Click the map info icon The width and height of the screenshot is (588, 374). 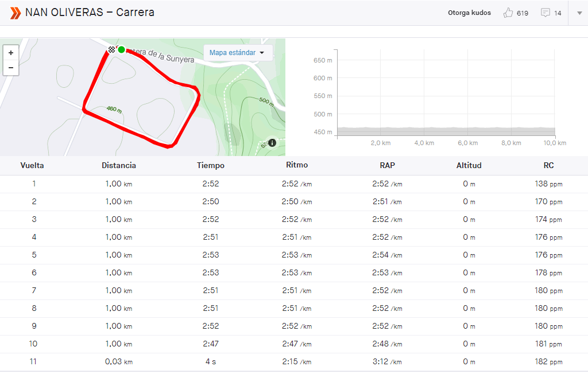click(x=272, y=142)
